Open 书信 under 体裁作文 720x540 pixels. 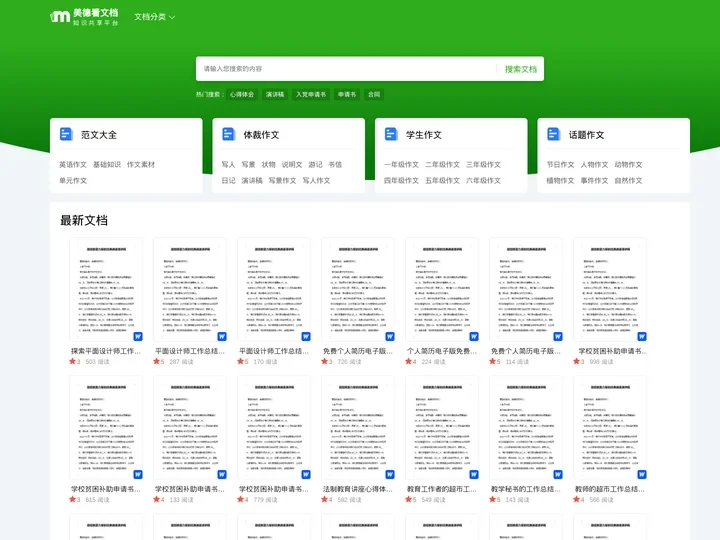coord(335,164)
